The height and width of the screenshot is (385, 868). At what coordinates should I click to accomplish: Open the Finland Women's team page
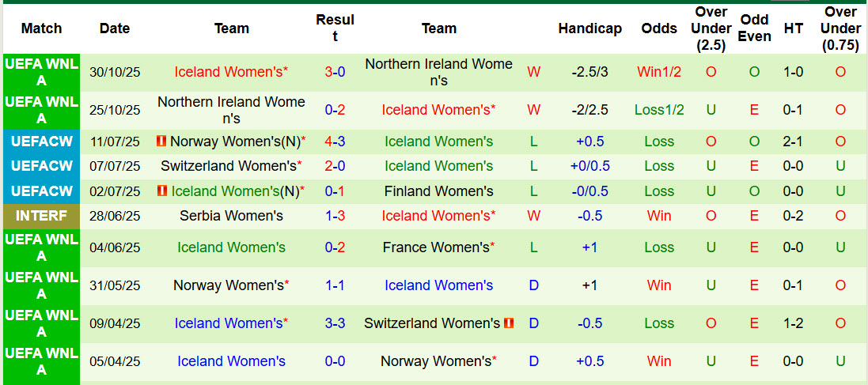[x=438, y=191]
